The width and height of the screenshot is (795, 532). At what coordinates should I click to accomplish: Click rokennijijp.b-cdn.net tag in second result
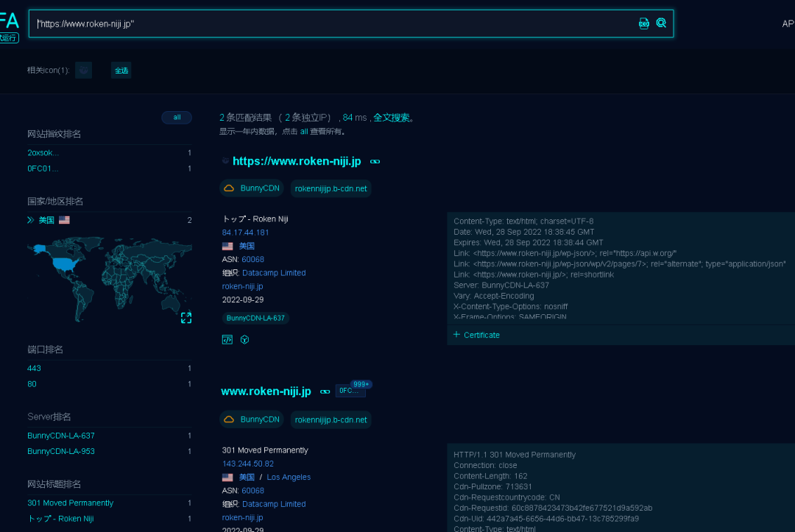pos(331,419)
